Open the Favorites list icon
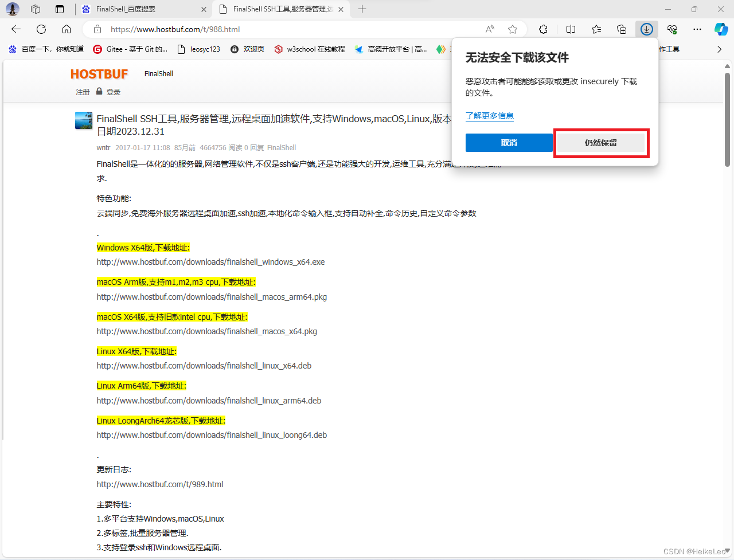Image resolution: width=734 pixels, height=560 pixels. (596, 29)
